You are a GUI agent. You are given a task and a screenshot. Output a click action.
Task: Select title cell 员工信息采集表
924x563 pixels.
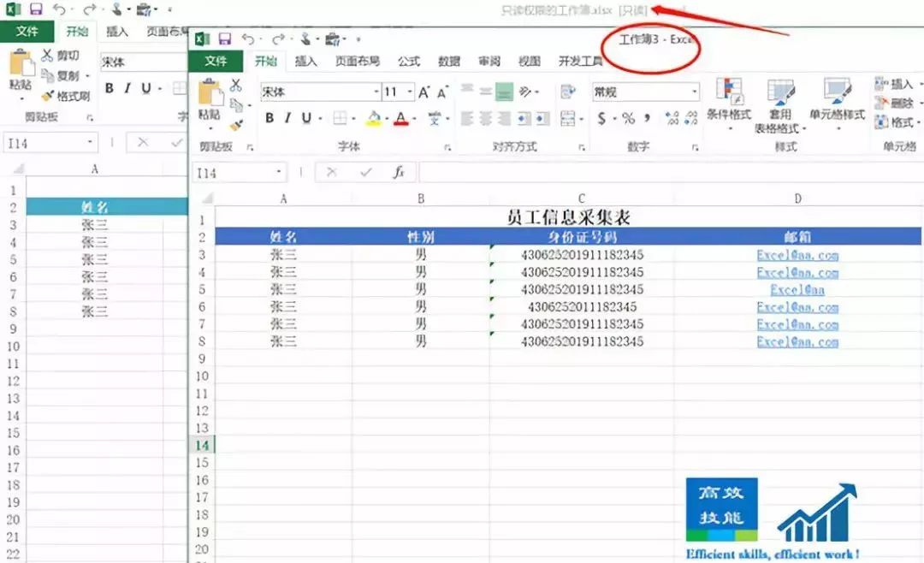569,217
